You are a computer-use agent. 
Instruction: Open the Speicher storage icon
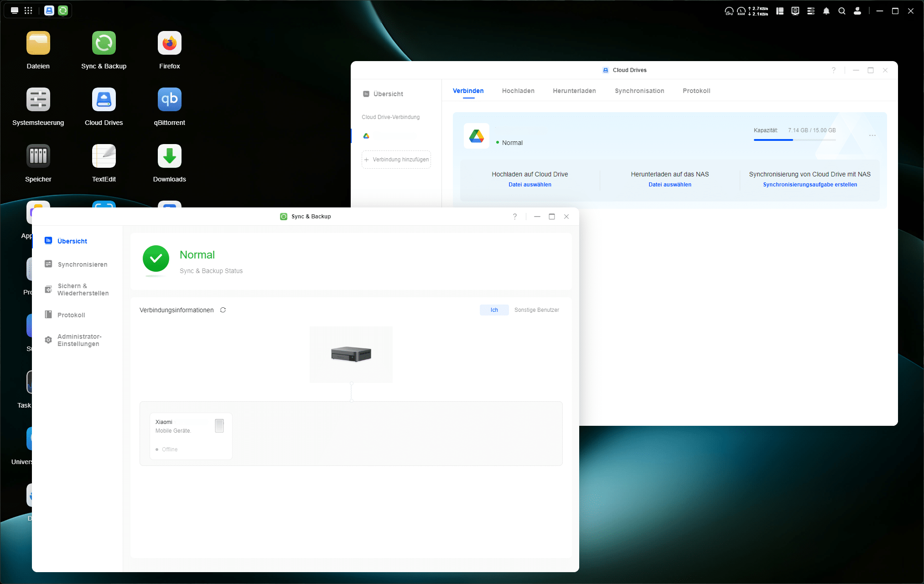[38, 156]
